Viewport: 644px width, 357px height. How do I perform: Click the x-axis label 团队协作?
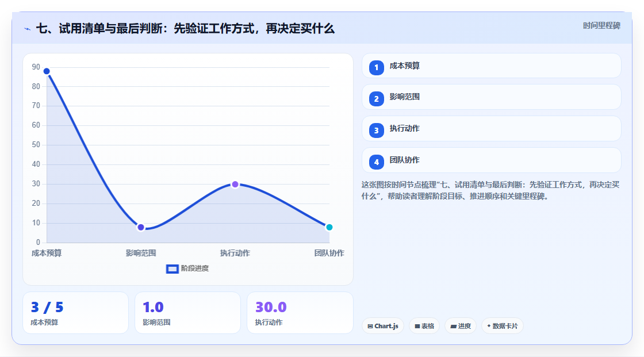329,253
